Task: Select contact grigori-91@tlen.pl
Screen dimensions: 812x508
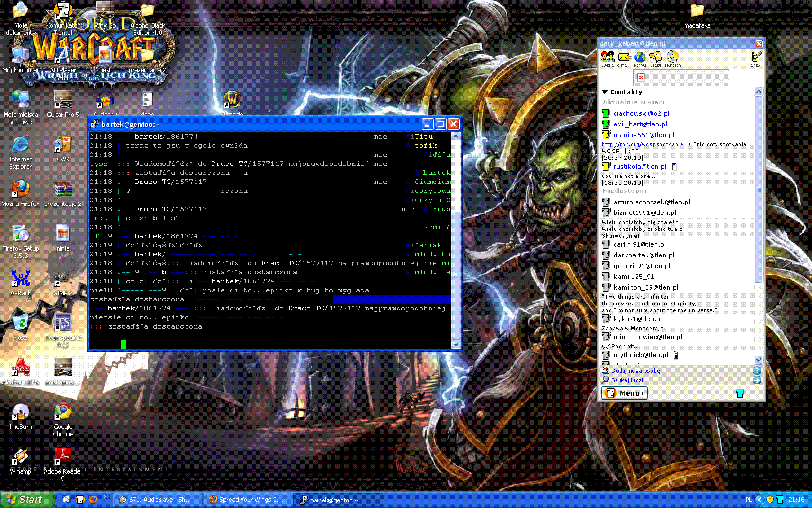Action: [x=642, y=266]
